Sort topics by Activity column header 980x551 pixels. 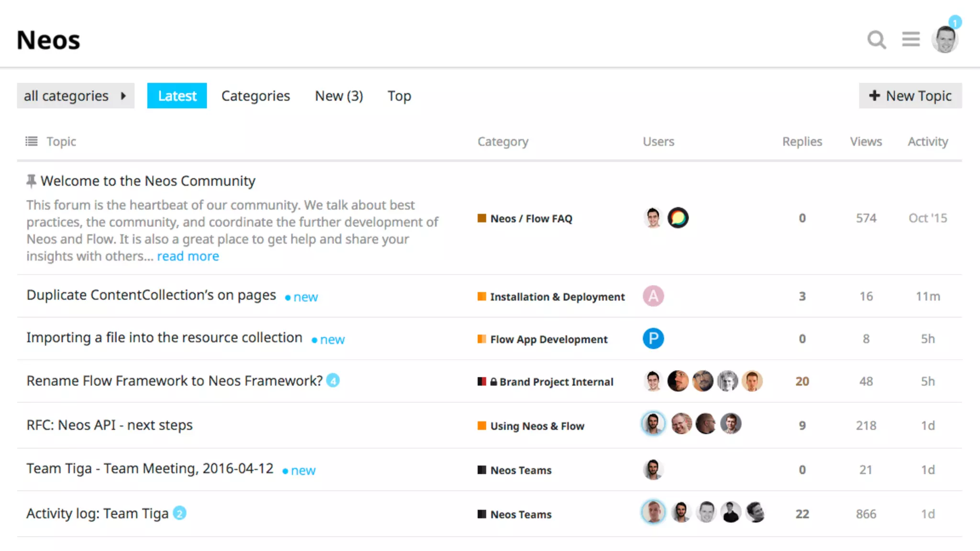[x=927, y=142]
